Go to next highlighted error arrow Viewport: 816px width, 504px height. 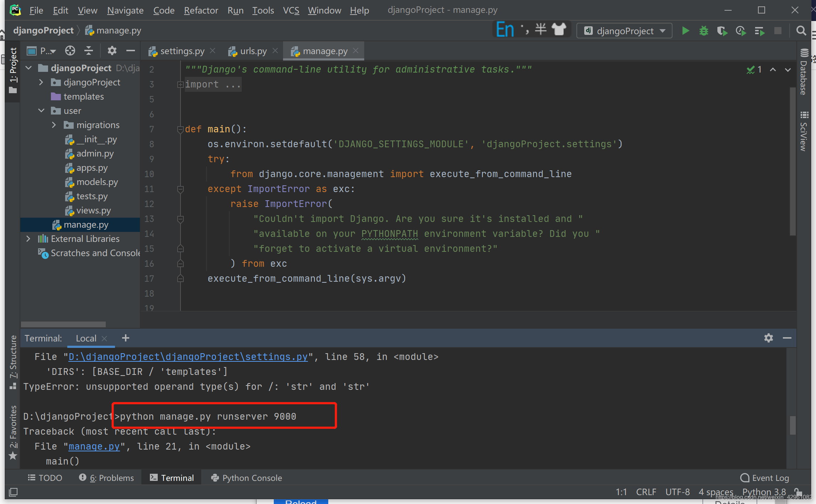point(788,70)
